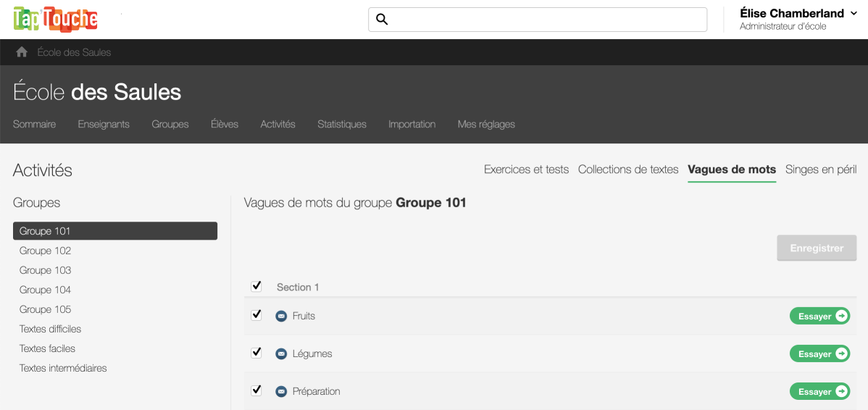
Task: Click the home icon in breadcrumb
Action: tap(22, 52)
